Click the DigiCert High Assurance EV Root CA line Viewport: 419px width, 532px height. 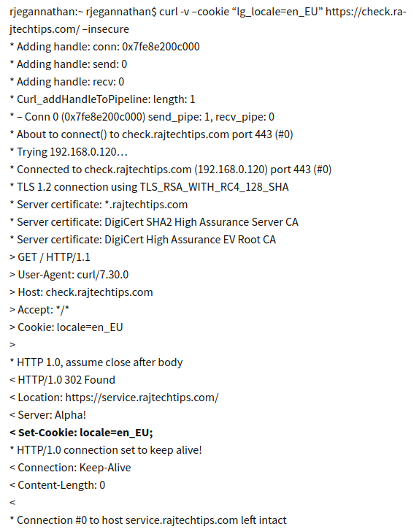pos(143,240)
